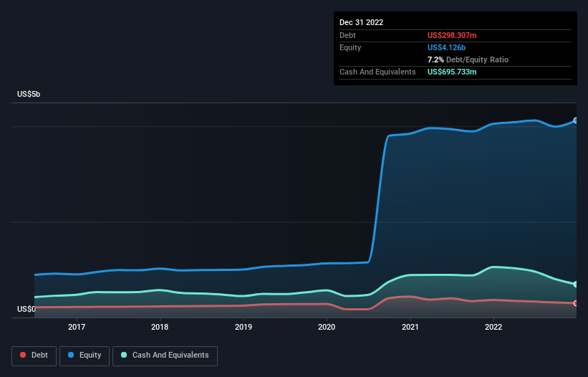Click the Equity label in tooltip

[x=350, y=47]
